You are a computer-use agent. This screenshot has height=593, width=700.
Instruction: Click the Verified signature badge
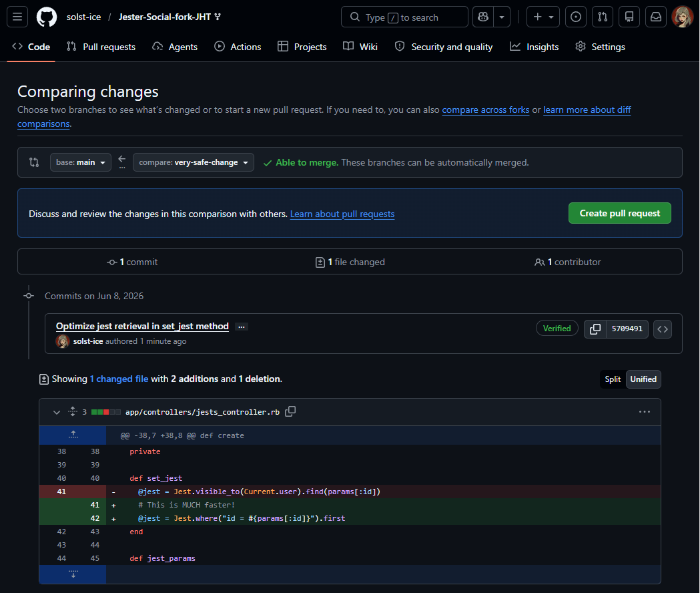pos(557,329)
